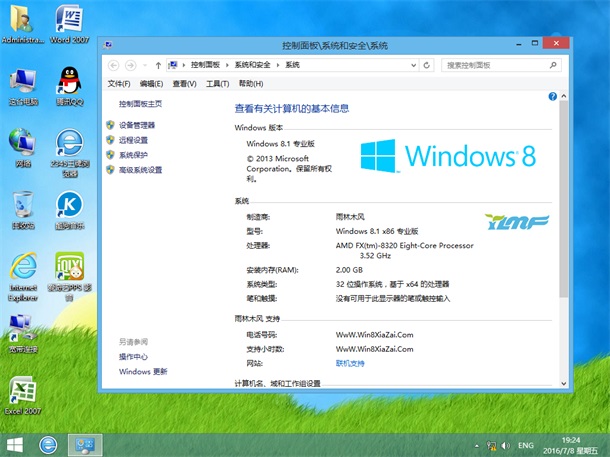610x457 pixels.
Task: Open the 文件(F) menu
Action: pyautogui.click(x=119, y=84)
